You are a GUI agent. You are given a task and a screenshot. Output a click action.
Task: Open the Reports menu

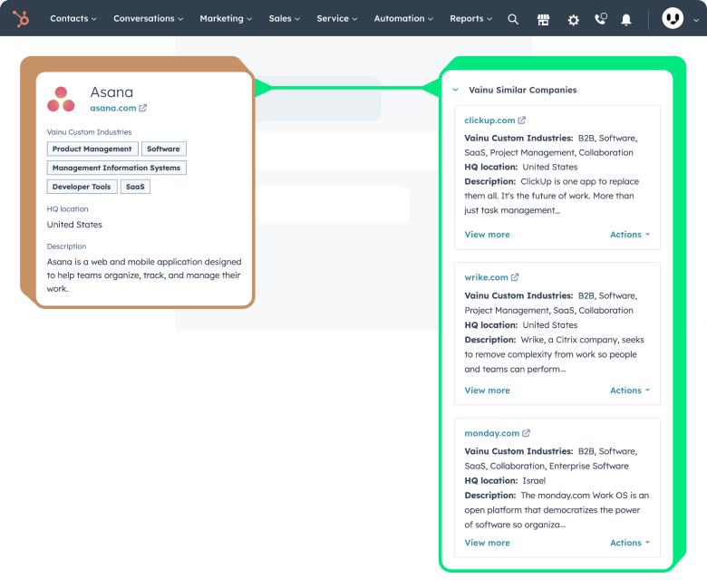tap(470, 18)
